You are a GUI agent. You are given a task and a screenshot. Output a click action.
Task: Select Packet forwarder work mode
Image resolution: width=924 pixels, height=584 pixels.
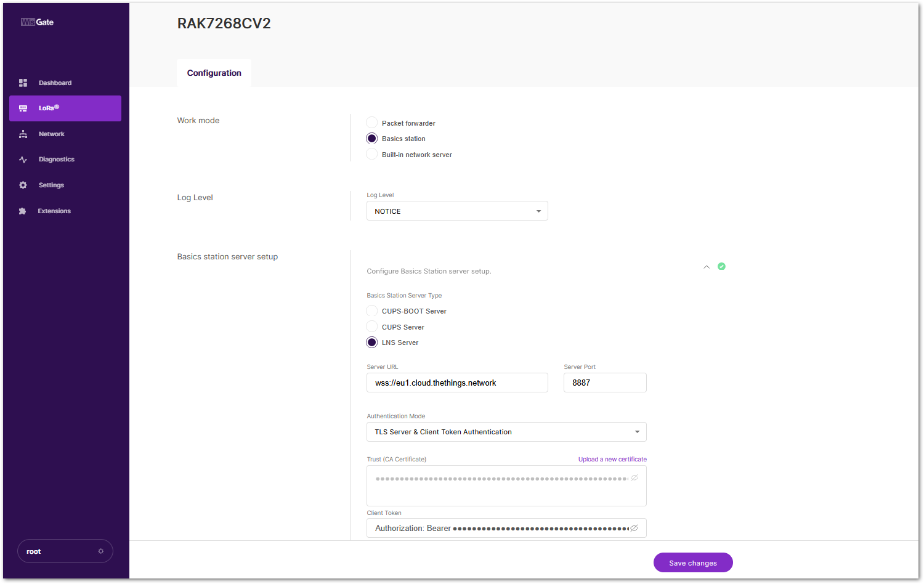click(372, 123)
